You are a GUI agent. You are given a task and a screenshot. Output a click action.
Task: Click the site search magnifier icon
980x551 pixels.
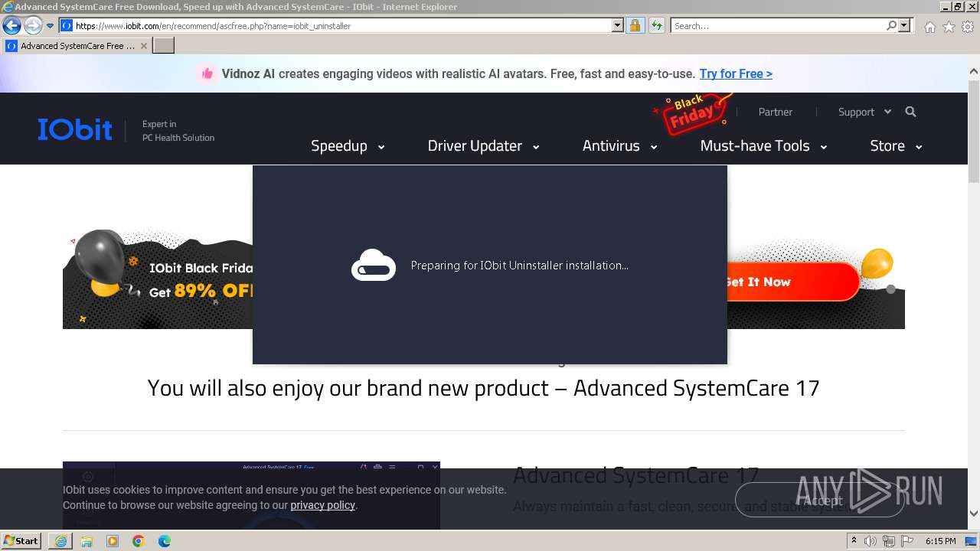(910, 112)
